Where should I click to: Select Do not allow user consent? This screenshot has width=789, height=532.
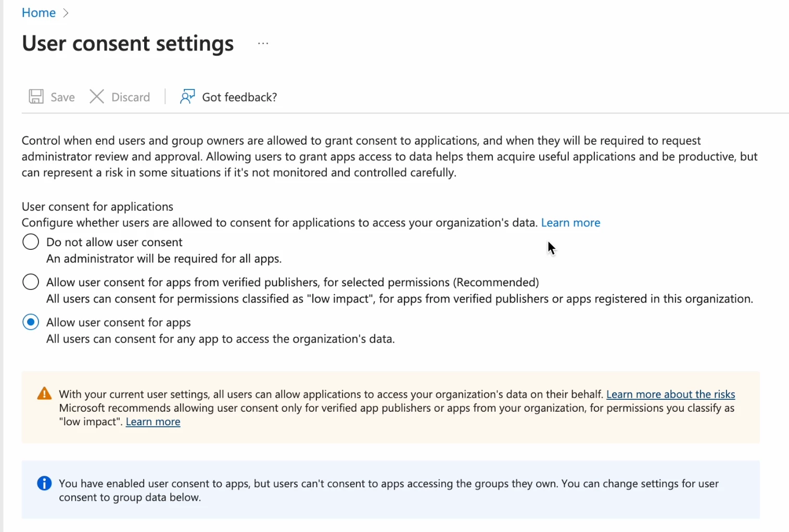point(31,242)
